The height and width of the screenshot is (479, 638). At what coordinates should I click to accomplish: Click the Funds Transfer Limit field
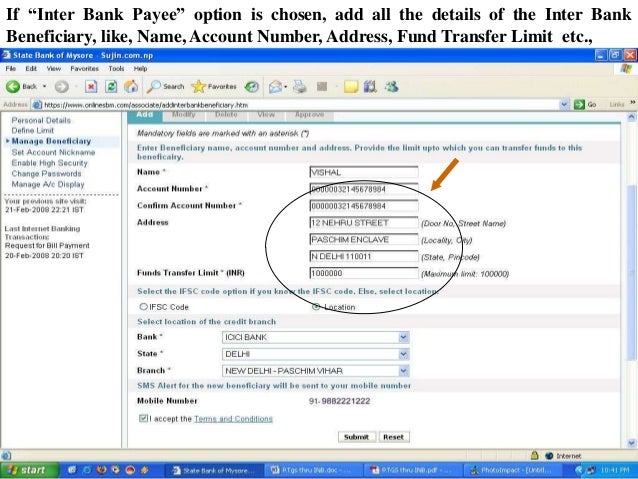[x=364, y=273]
